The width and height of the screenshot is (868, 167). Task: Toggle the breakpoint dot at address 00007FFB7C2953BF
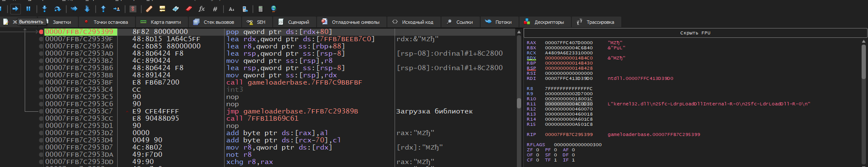(41, 82)
